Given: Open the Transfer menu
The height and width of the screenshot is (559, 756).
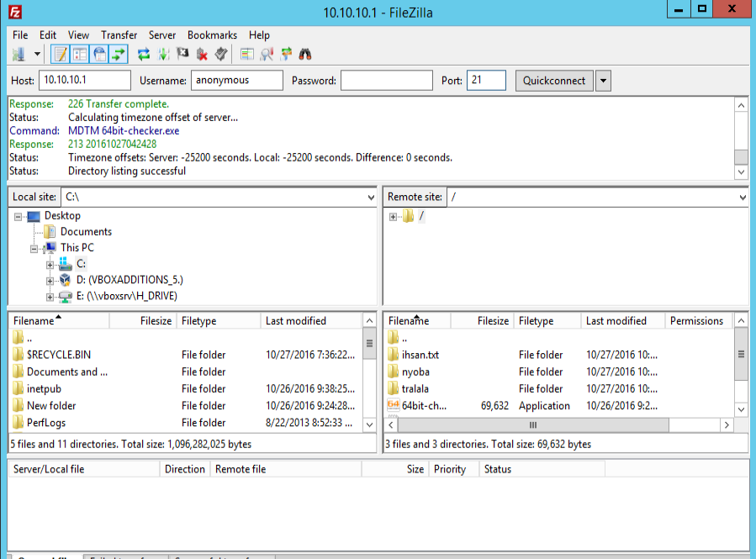Looking at the screenshot, I should point(119,35).
